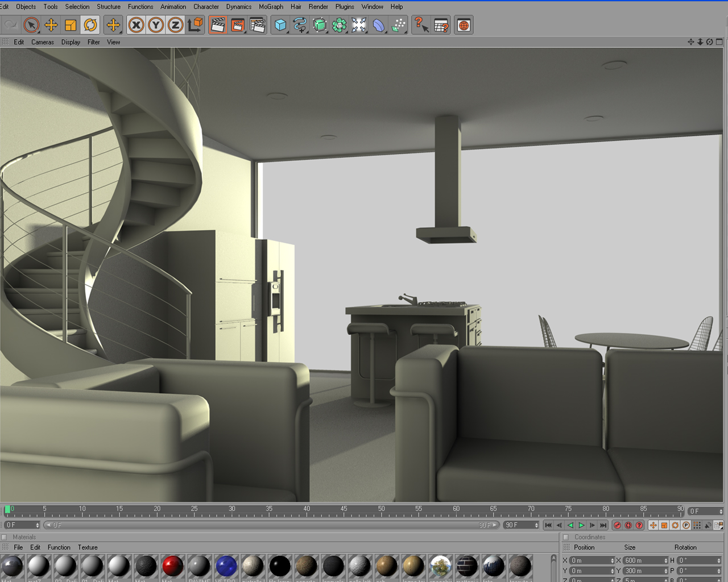This screenshot has height=582, width=728.
Task: Click the spline object icon
Action: 300,25
